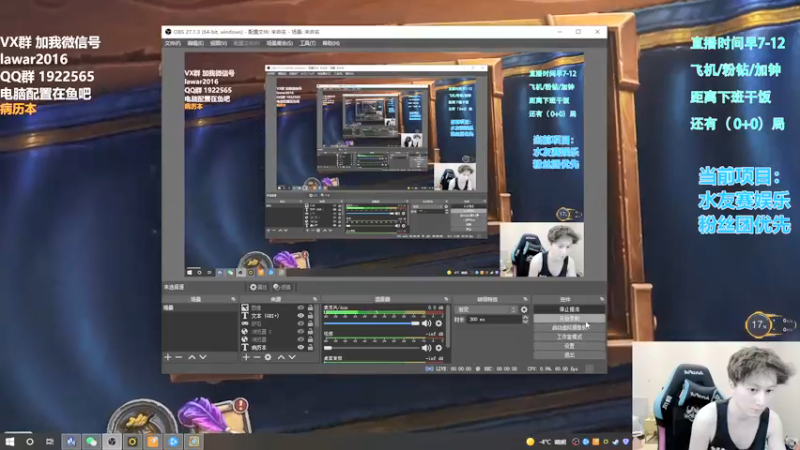
Task: Toggle the lock on the image source row
Action: click(310, 308)
